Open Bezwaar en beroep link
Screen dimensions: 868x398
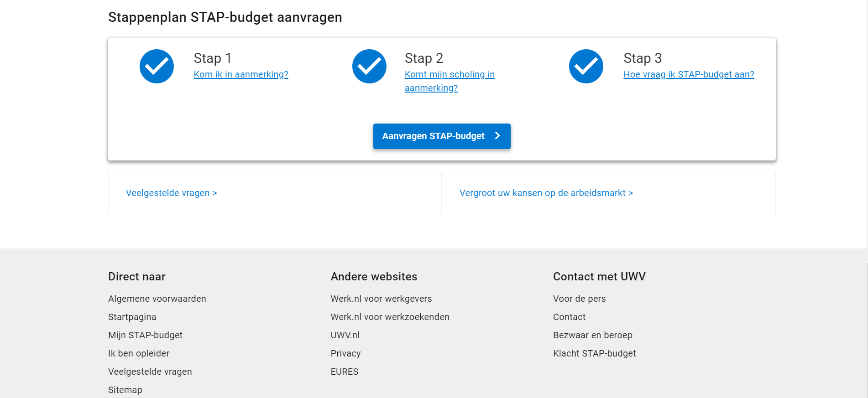[592, 335]
